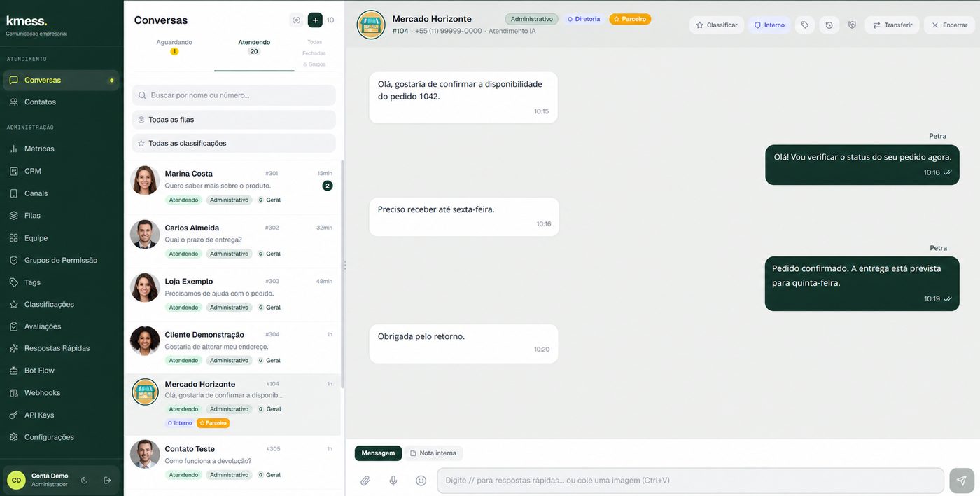980x496 pixels.
Task: Record audio with microphone icon
Action: (x=393, y=481)
